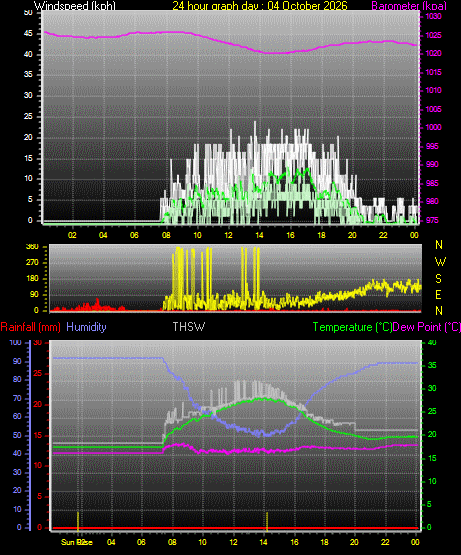Click the Barometer (kpa) axis title
This screenshot has height=555, width=461.
(x=409, y=6)
